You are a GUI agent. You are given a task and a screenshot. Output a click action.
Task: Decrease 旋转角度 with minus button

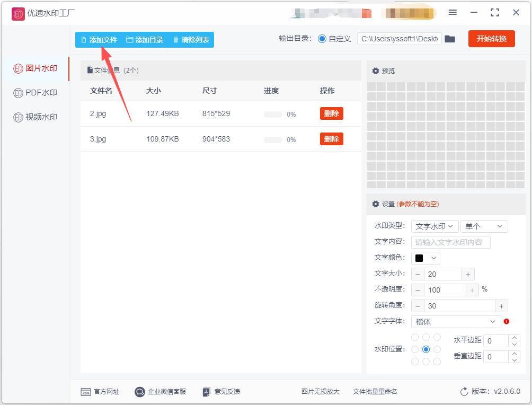pos(418,306)
